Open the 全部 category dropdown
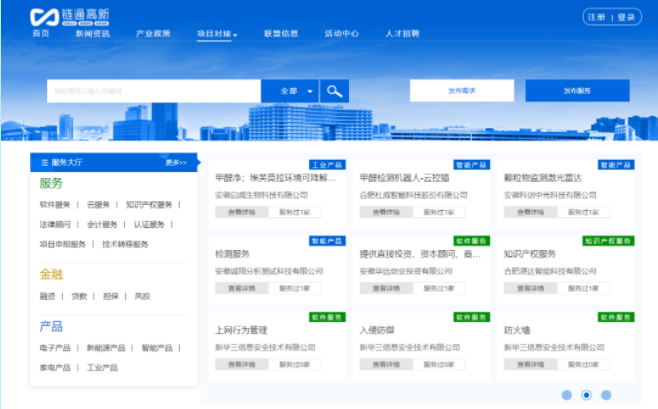658x409 pixels. pos(290,91)
